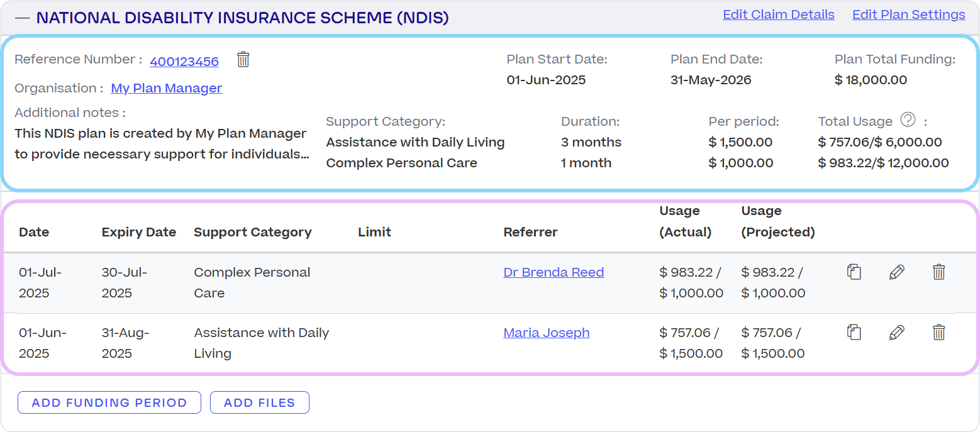The height and width of the screenshot is (432, 980).
Task: Open referrer Dr Brenda Reed
Action: click(554, 272)
